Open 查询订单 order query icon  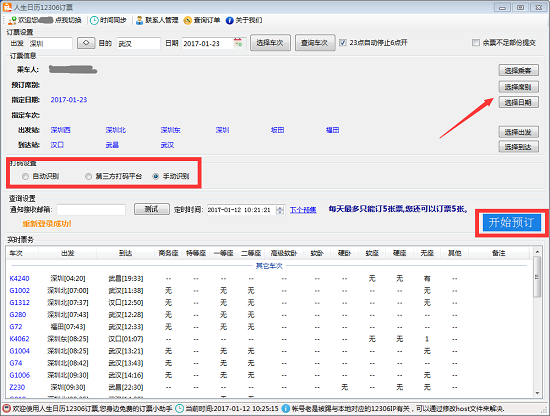(188, 20)
